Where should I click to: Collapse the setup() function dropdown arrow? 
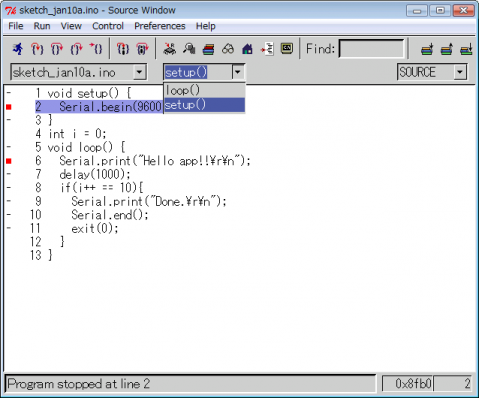tap(237, 72)
